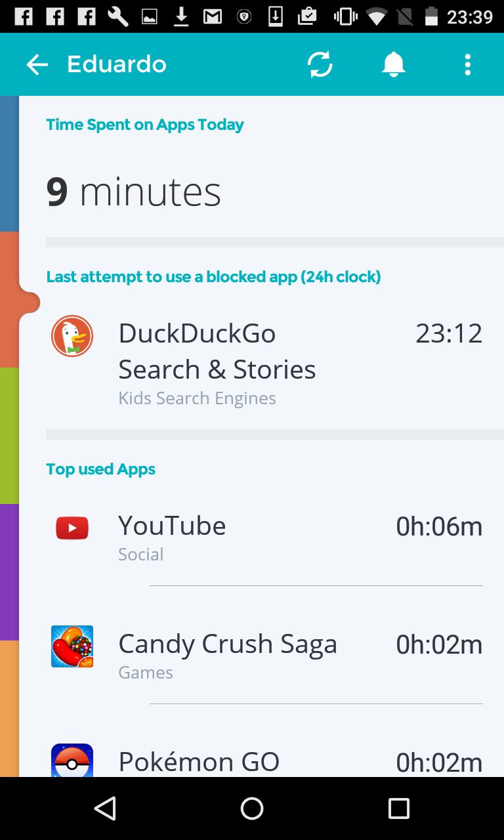The height and width of the screenshot is (840, 504).
Task: Tap the DuckDuckGo app icon
Action: point(72,336)
